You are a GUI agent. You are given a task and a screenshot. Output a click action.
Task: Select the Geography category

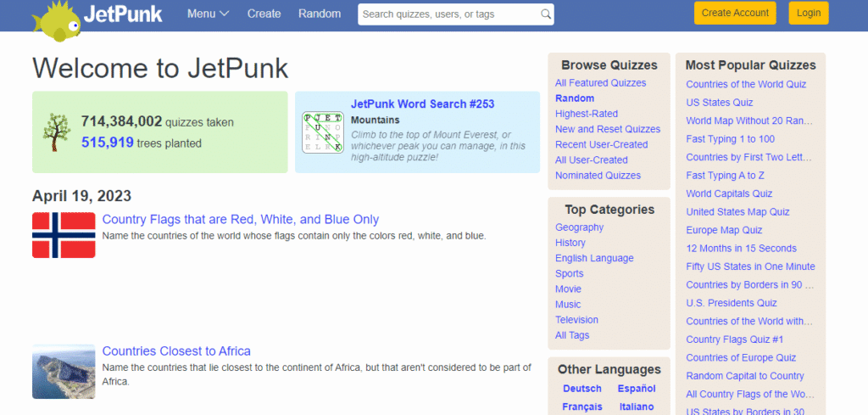(x=579, y=227)
